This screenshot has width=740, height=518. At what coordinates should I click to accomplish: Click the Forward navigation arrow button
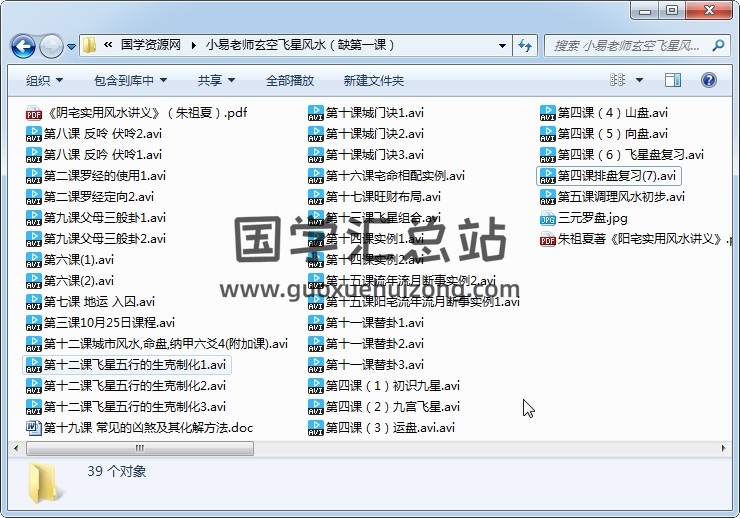(50, 46)
